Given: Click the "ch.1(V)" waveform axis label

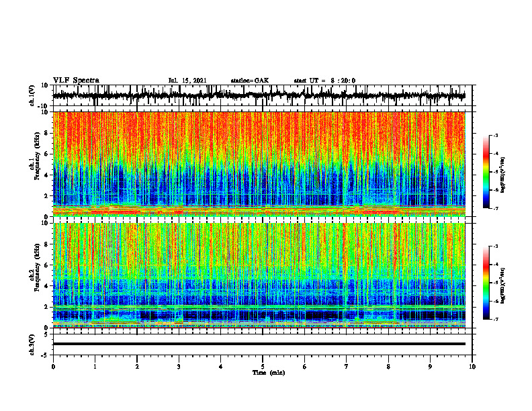Looking at the screenshot, I should [x=32, y=95].
